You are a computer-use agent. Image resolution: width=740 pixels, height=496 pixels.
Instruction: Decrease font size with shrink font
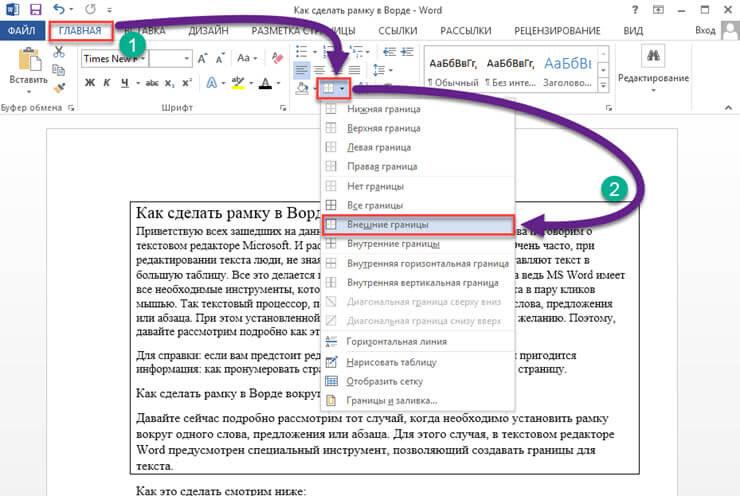(x=220, y=59)
